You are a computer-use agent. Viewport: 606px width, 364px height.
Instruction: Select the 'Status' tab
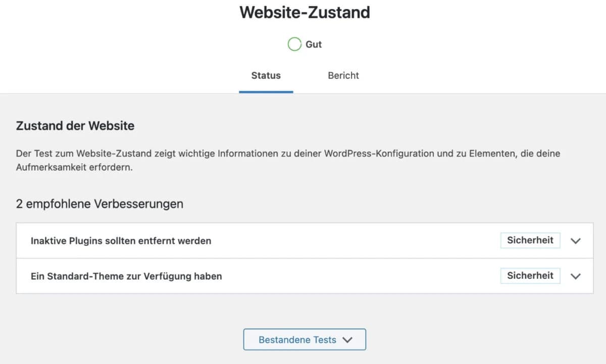(266, 75)
